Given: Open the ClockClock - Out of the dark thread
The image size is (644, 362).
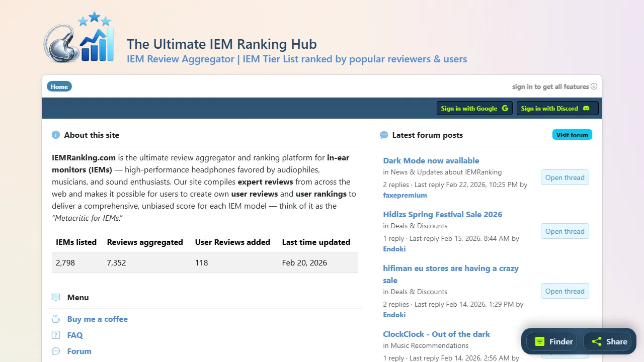Looking at the screenshot, I should coord(436,334).
